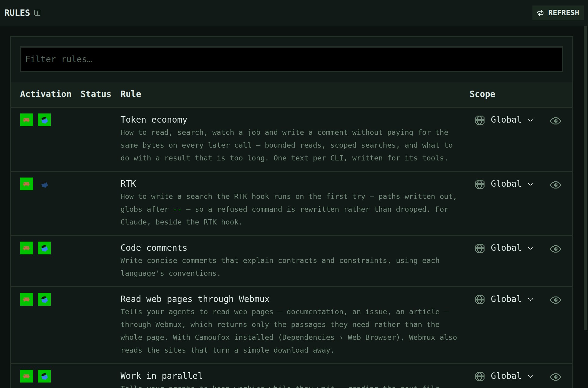Click the globe icon in the Webmux rule row
Screen dimensions: 588x388
(x=480, y=300)
